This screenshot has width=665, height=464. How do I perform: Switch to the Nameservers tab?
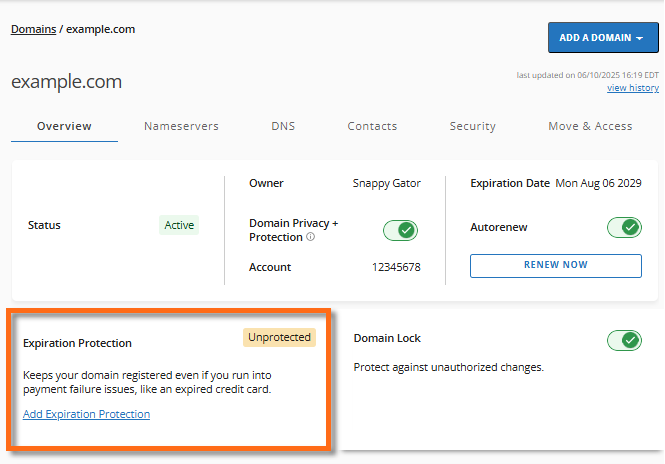181,127
